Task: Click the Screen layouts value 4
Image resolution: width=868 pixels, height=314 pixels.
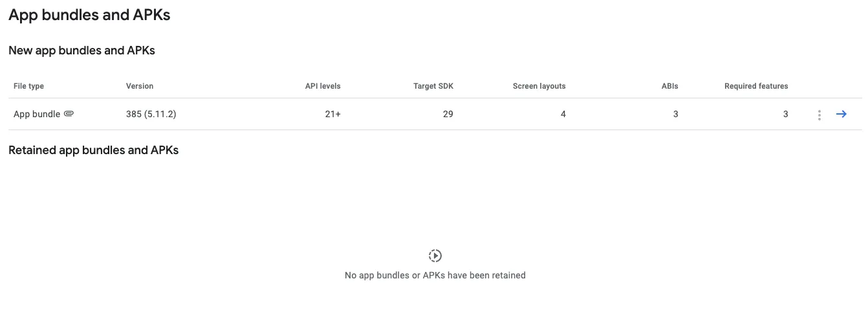Action: [x=563, y=114]
